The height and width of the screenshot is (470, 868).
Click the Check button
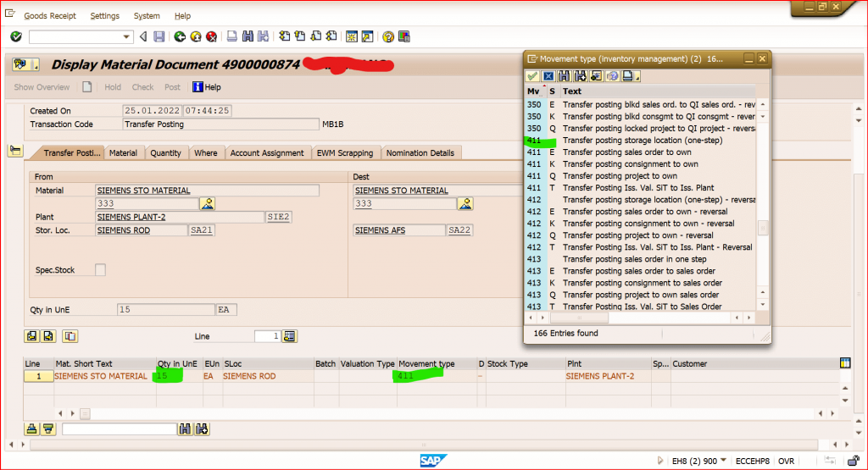[x=142, y=87]
